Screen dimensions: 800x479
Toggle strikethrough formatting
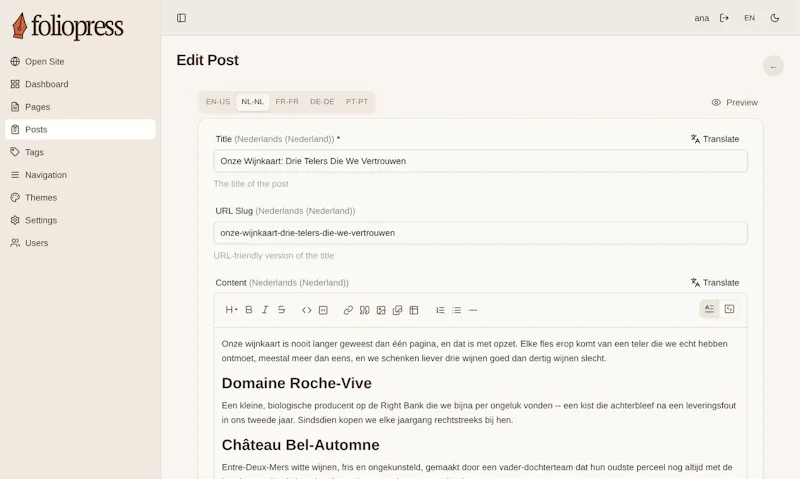click(281, 310)
